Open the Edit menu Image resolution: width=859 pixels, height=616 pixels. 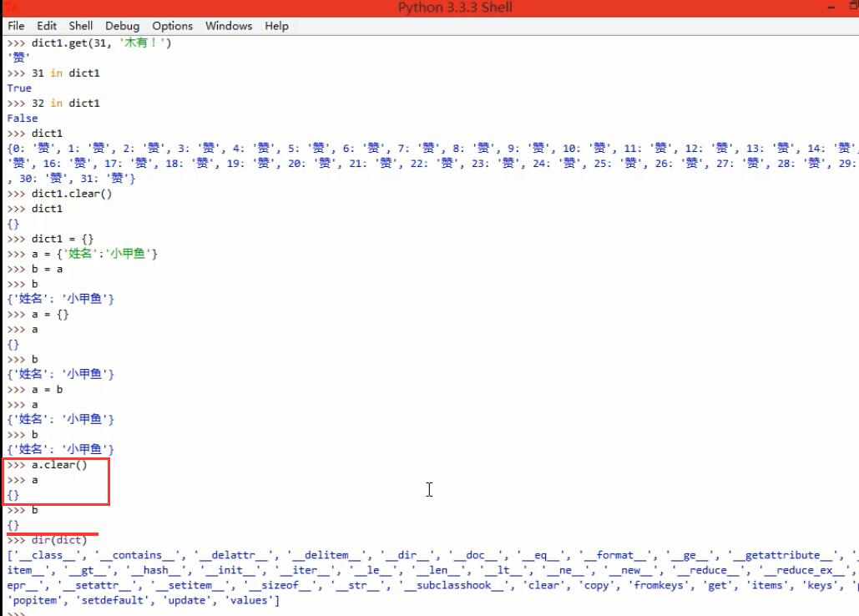(47, 26)
